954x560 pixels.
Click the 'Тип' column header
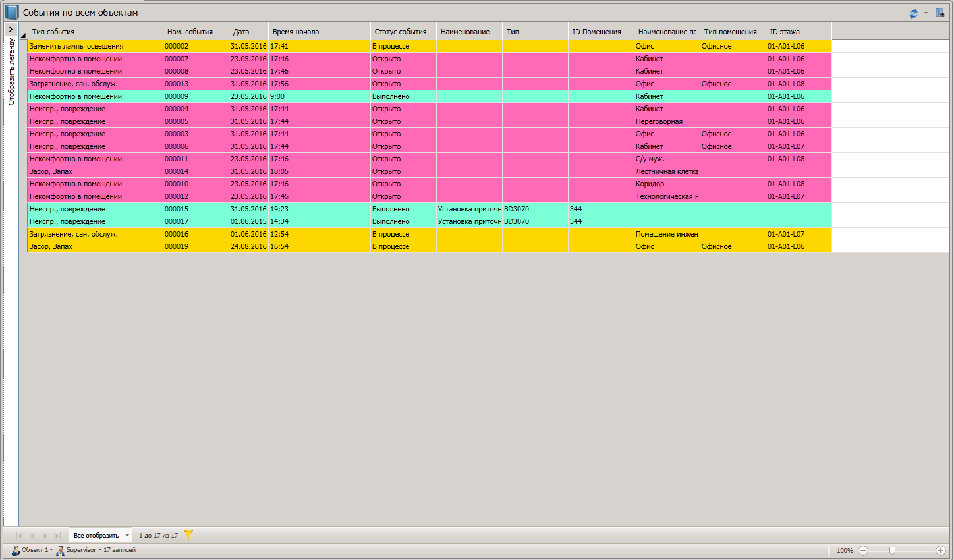535,32
